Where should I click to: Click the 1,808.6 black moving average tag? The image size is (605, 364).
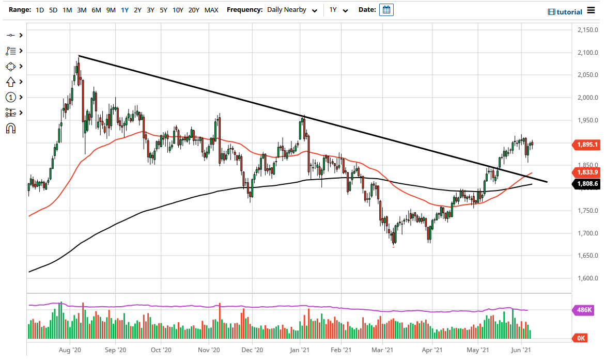[586, 184]
